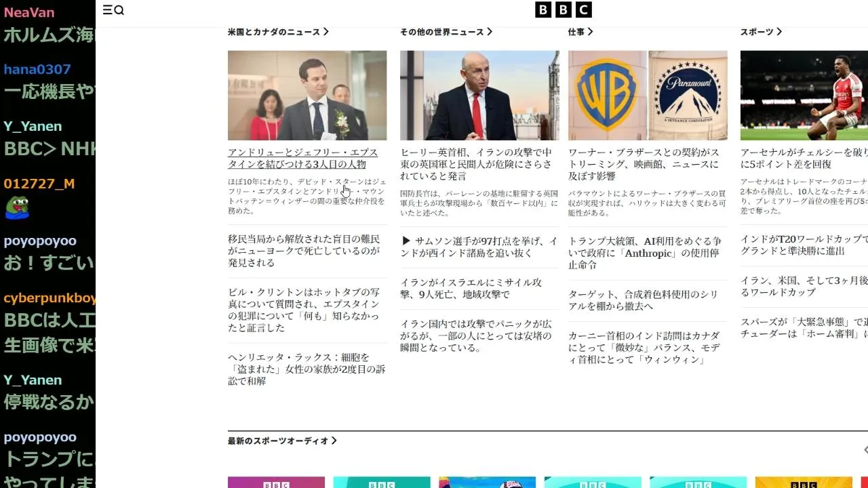Screen dimensions: 868x488
Task: Click sports audio carousel arrow at right edge
Action: 865,450
